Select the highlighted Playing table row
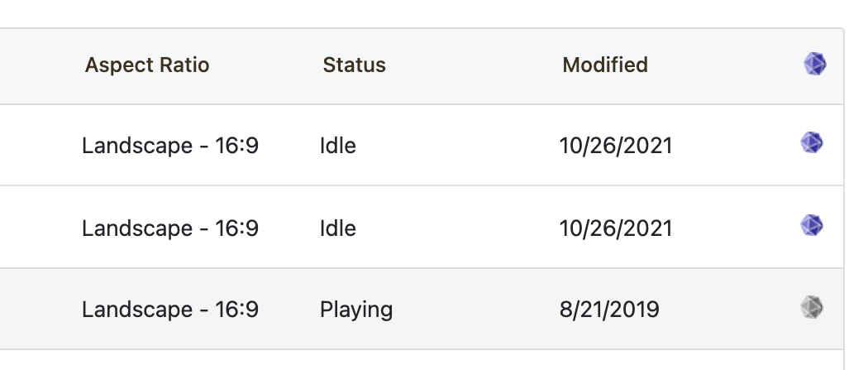 click(x=422, y=309)
